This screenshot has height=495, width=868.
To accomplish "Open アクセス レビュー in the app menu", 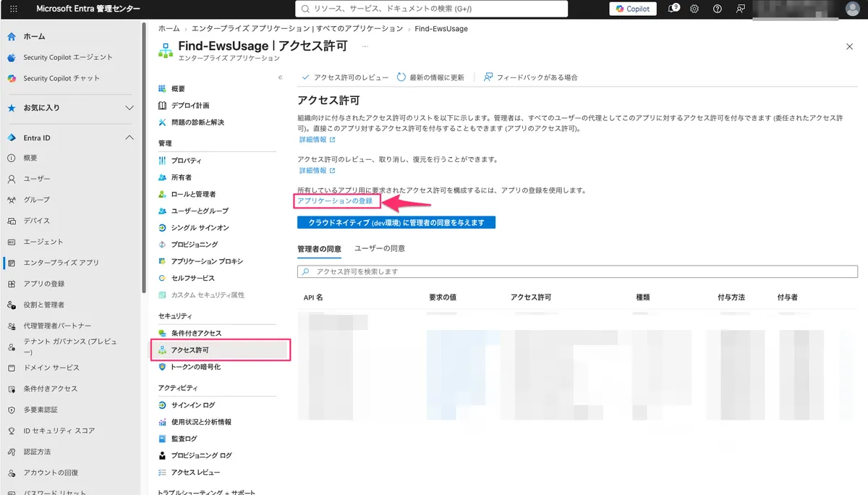I will 195,472.
